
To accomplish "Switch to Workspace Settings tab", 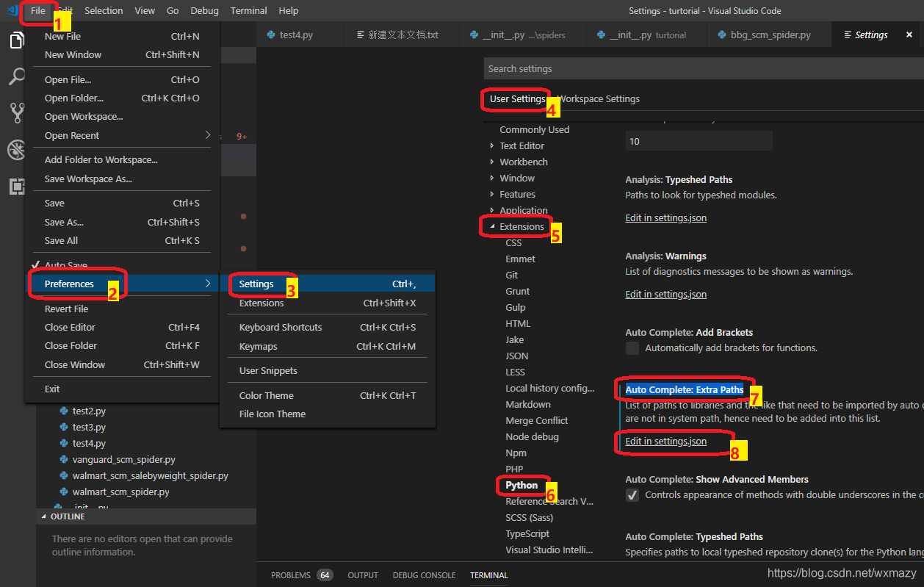I will tap(599, 99).
